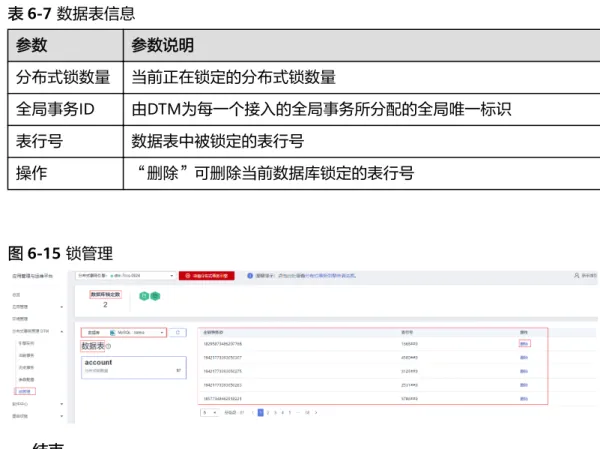Click delete link in the first lock row
The height and width of the screenshot is (449, 600).
[524, 344]
